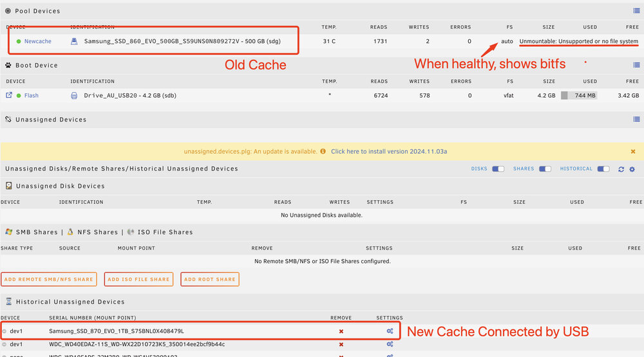Click the Newcache FS value auto
The width and height of the screenshot is (644, 357).
tap(507, 41)
